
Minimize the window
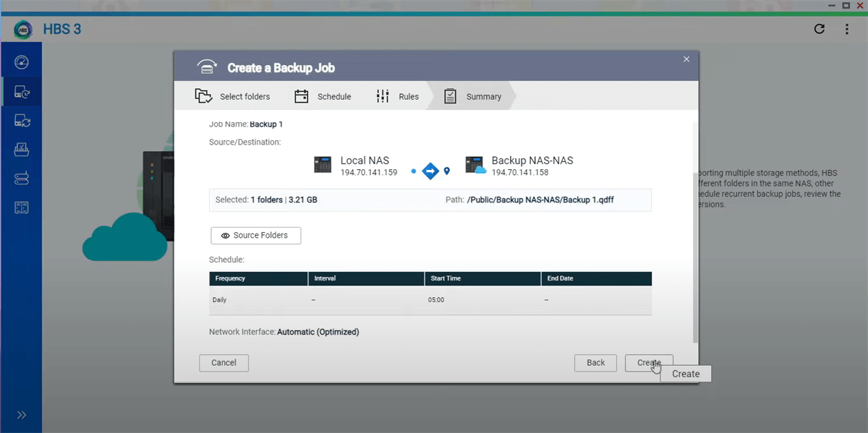coord(832,5)
